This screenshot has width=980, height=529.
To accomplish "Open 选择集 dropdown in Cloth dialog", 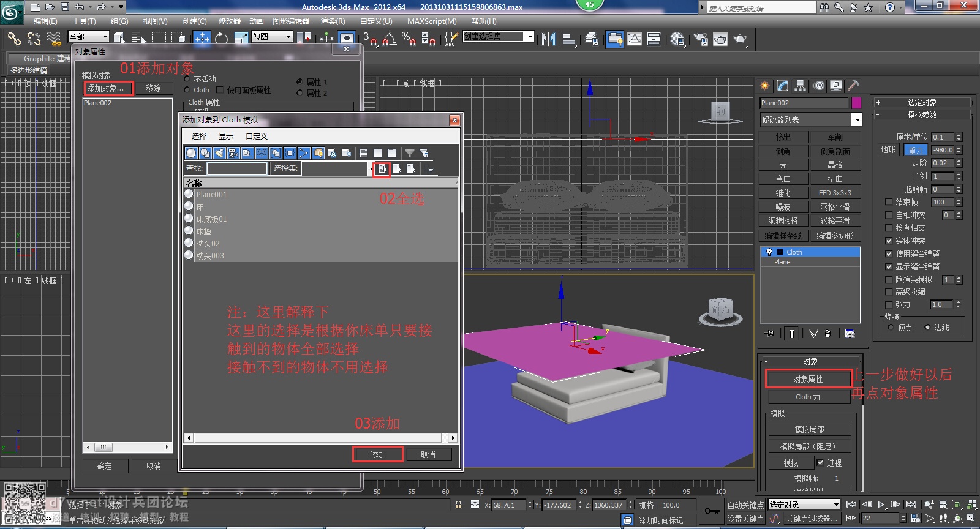I will point(370,168).
